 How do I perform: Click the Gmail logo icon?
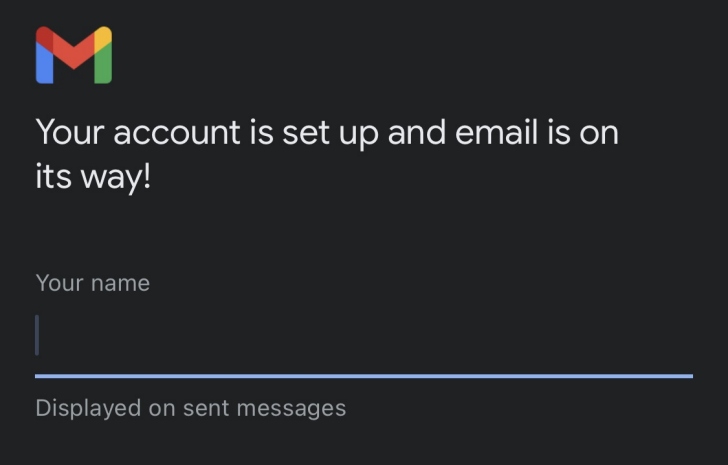(73, 55)
